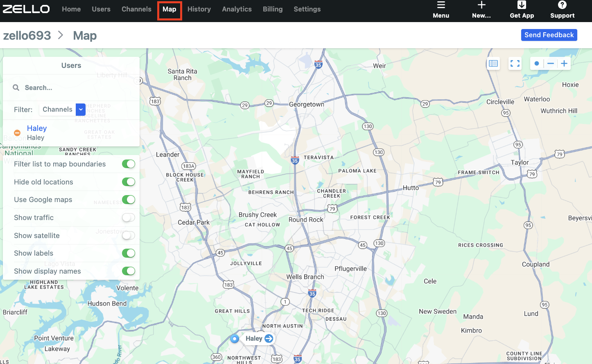
Task: Click the Taylor map label
Action: (520, 162)
